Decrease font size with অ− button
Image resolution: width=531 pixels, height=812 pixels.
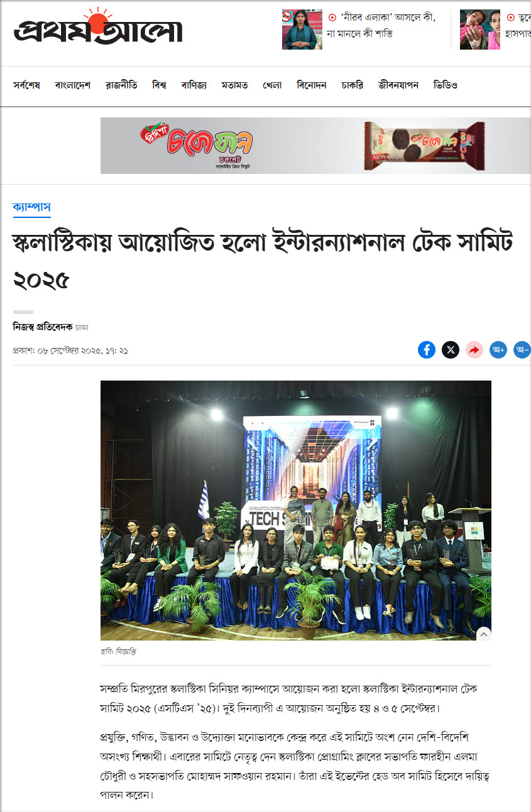[522, 350]
